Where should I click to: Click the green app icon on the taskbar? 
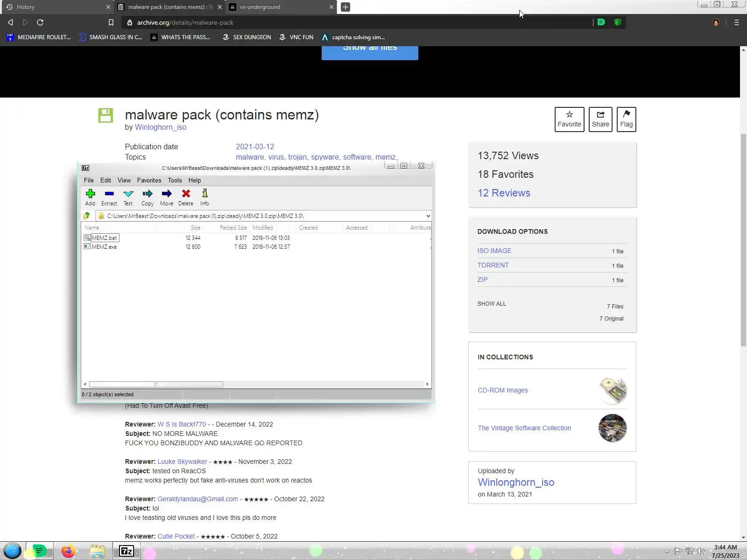pos(39,551)
